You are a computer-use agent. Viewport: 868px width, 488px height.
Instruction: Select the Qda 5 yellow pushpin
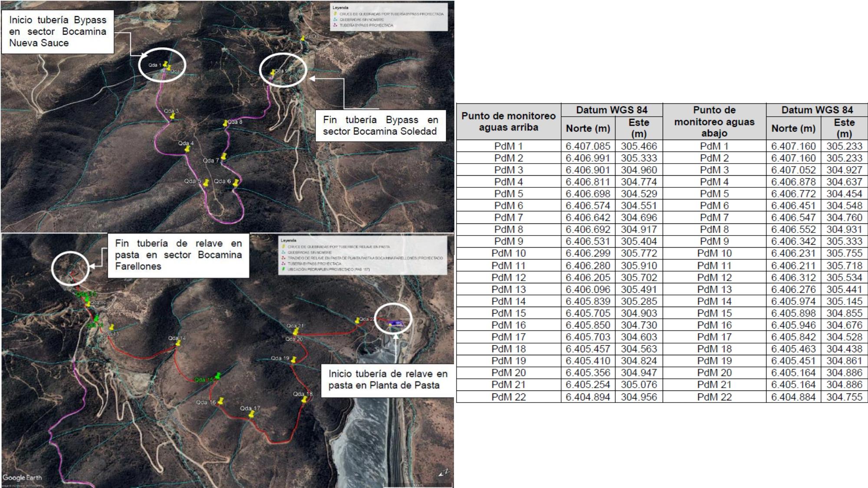coord(207,182)
